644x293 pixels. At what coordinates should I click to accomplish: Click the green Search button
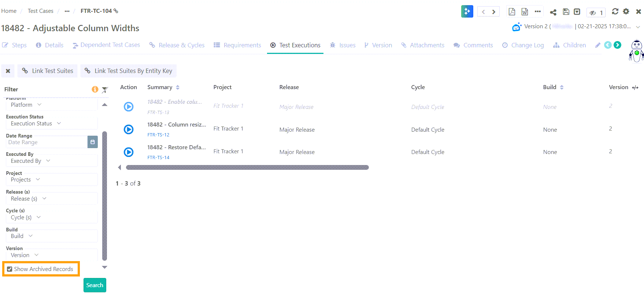click(x=95, y=285)
